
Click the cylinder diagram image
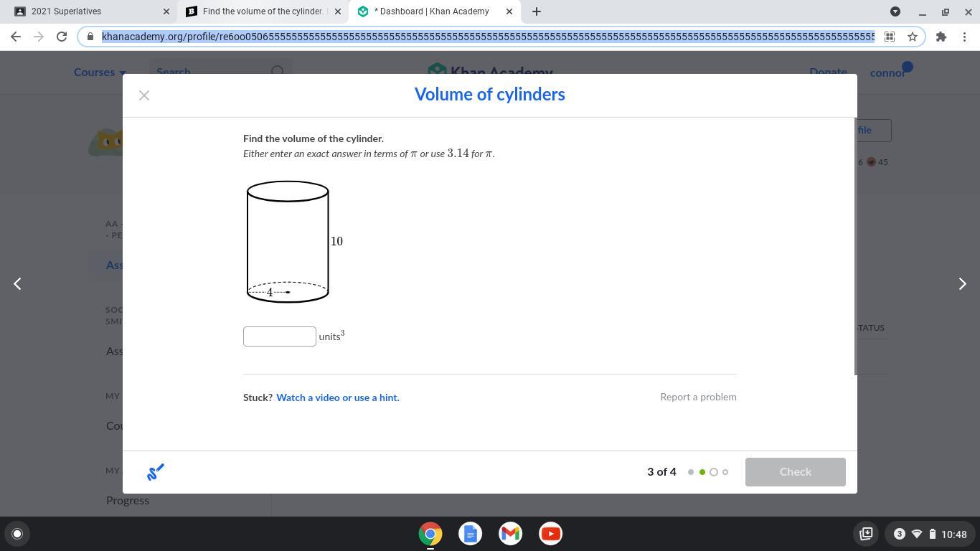[x=294, y=242]
